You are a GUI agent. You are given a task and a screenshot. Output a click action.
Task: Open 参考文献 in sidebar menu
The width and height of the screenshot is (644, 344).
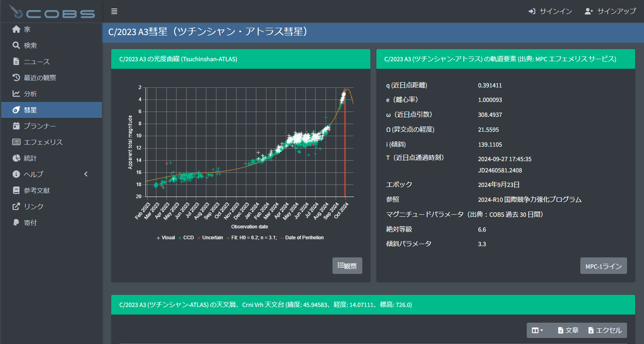pos(37,191)
